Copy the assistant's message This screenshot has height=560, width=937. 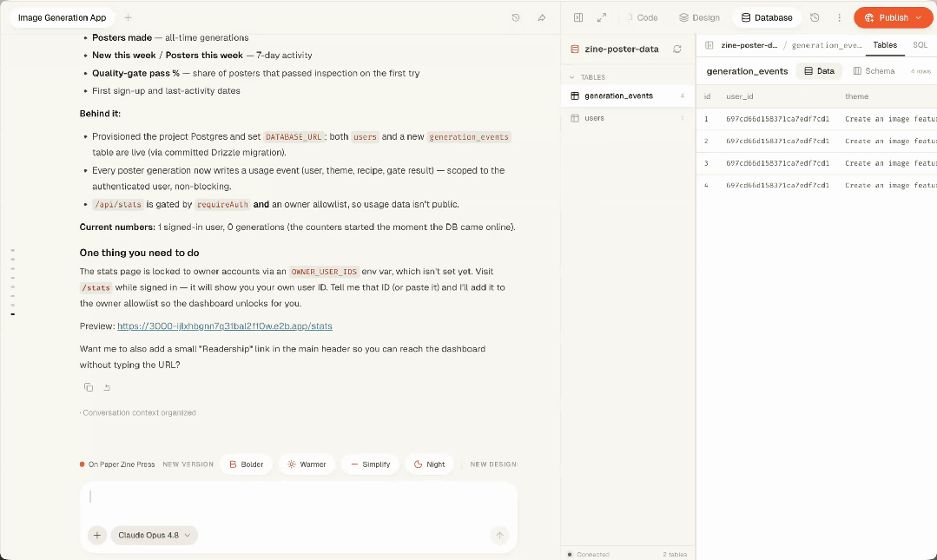[89, 387]
